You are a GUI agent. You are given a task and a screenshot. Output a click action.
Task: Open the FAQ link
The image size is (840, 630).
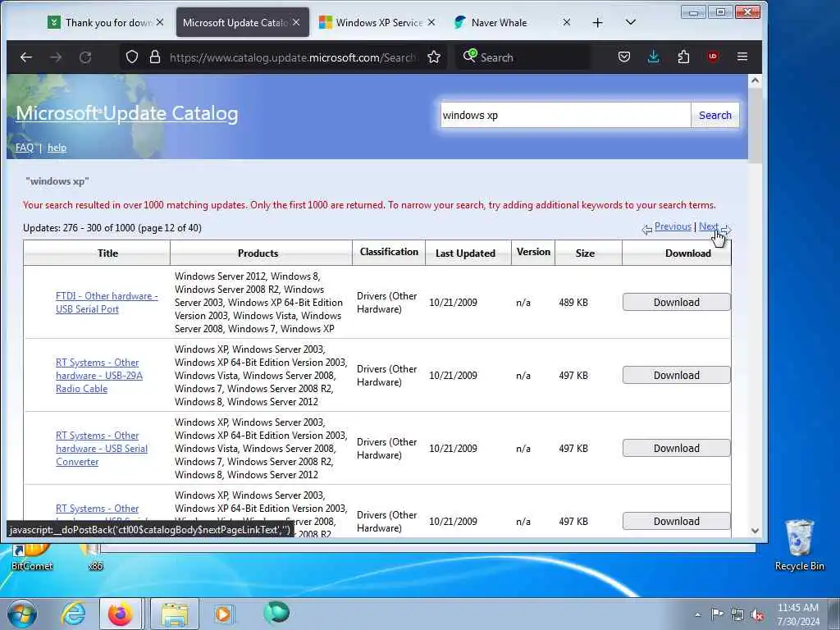click(x=24, y=148)
